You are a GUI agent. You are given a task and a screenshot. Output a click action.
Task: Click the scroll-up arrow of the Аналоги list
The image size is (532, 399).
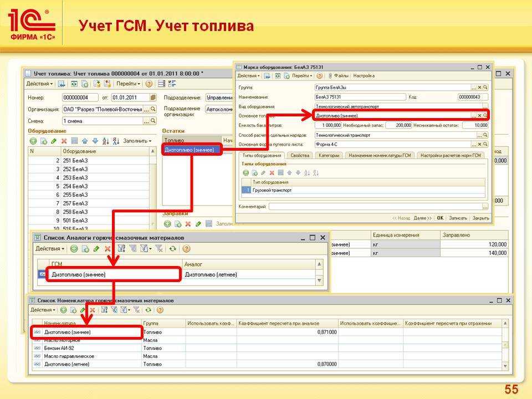click(319, 264)
